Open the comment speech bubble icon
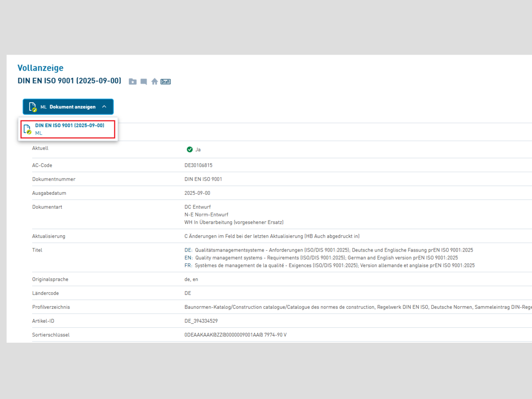The width and height of the screenshot is (532, 399). point(143,82)
